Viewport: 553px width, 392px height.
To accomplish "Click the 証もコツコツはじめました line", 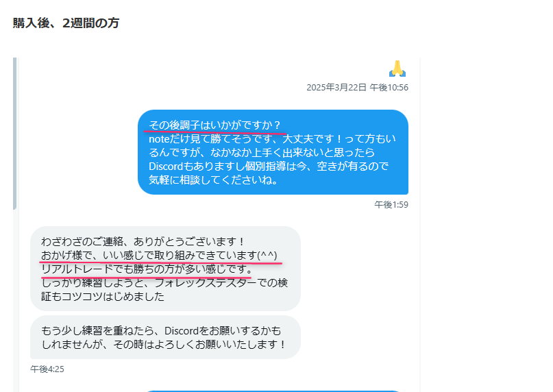I will pos(103,296).
